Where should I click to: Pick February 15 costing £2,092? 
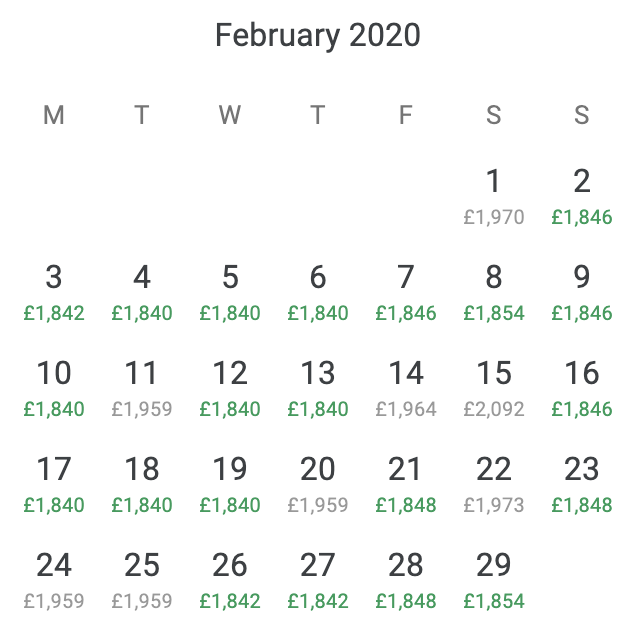(494, 389)
